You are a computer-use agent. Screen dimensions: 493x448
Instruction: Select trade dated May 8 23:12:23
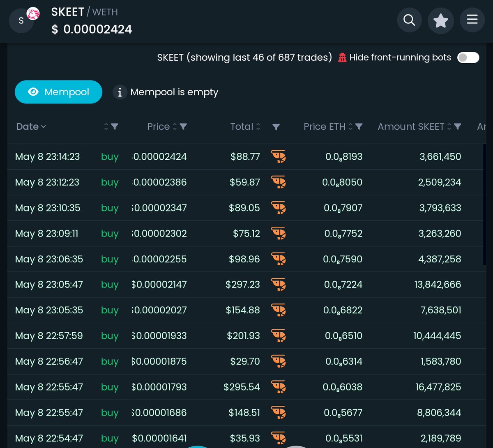tap(47, 182)
